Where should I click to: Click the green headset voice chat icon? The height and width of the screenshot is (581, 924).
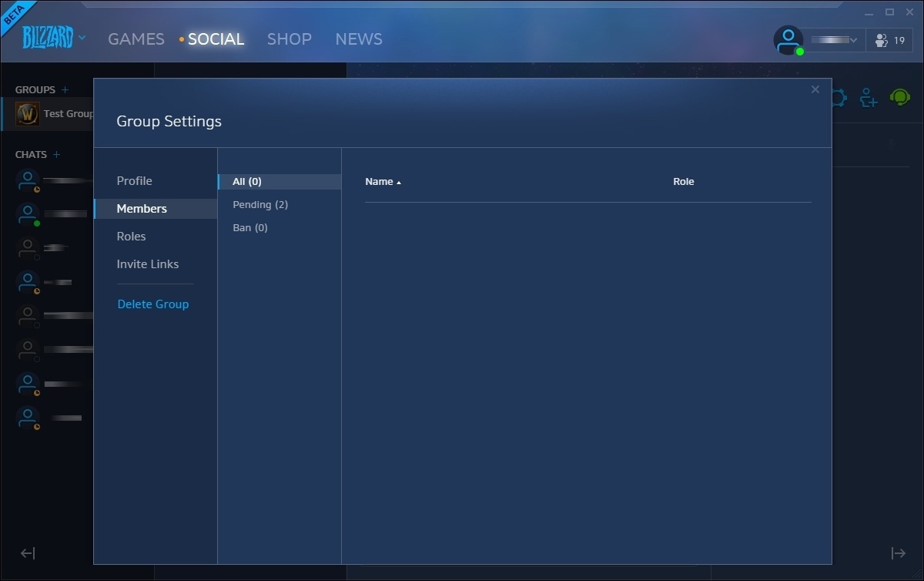tap(899, 98)
